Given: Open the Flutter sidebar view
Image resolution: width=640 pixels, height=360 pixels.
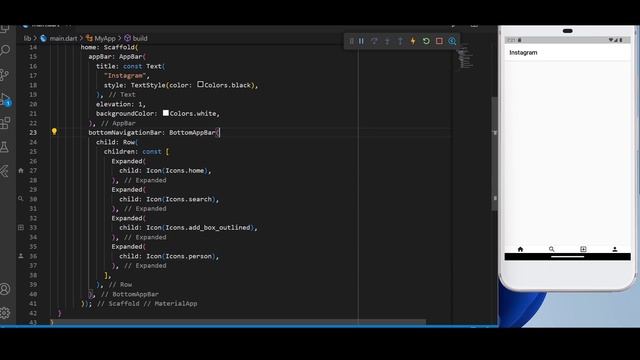Looking at the screenshot, I should pos(5,171).
